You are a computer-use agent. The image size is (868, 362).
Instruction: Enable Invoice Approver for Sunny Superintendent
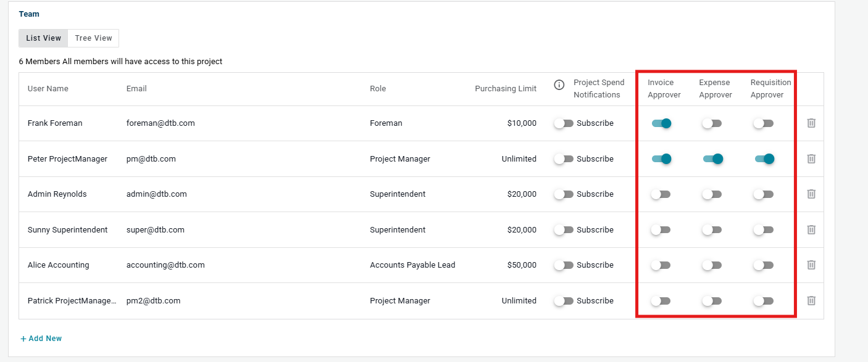[661, 230]
